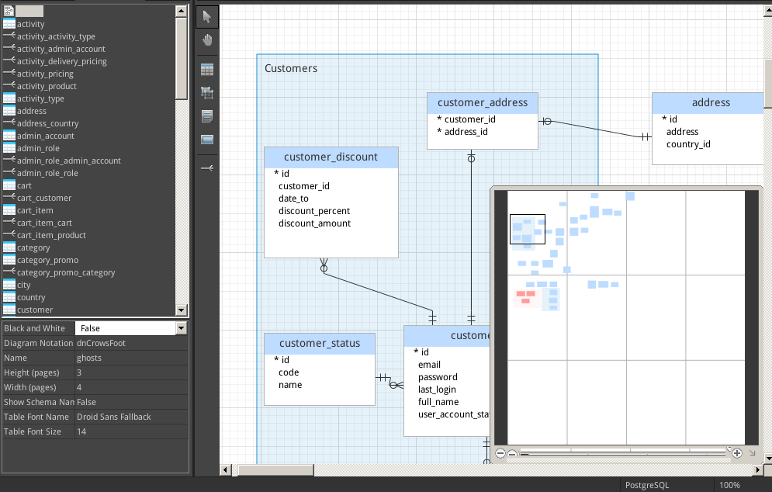This screenshot has height=492, width=772.
Task: Select activity_type table in the list
Action: click(x=40, y=98)
